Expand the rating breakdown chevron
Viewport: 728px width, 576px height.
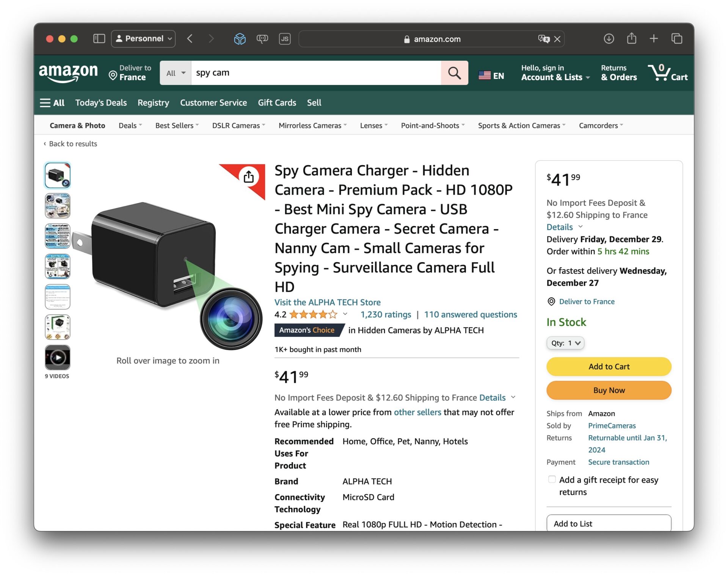tap(345, 314)
